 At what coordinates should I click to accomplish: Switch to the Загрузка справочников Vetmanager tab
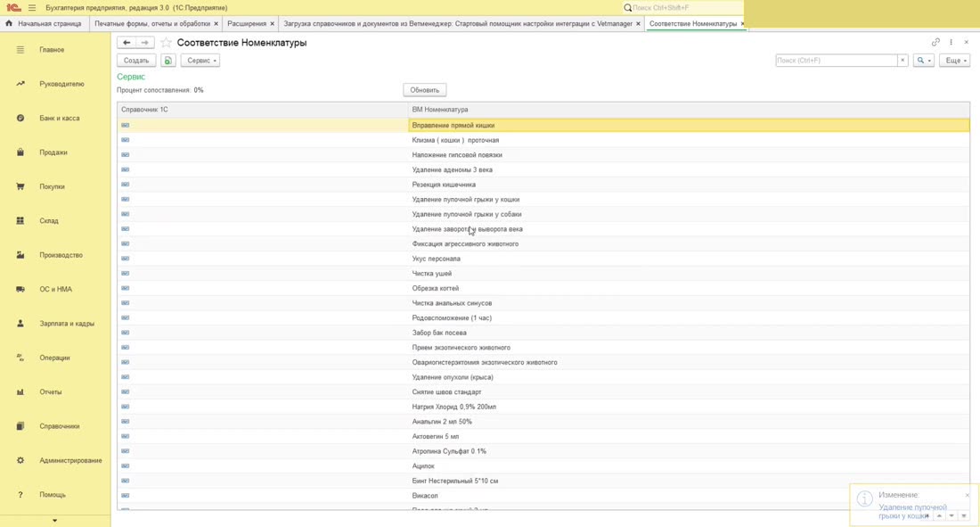[x=458, y=24]
